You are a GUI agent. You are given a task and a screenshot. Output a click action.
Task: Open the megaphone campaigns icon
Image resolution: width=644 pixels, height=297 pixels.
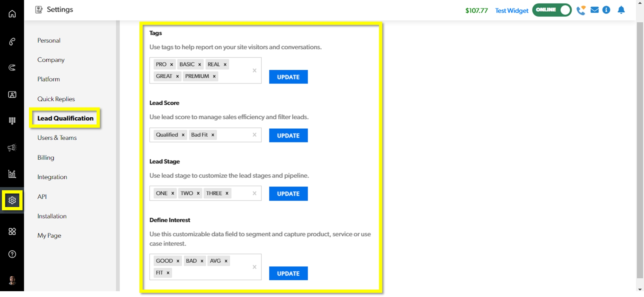click(12, 148)
